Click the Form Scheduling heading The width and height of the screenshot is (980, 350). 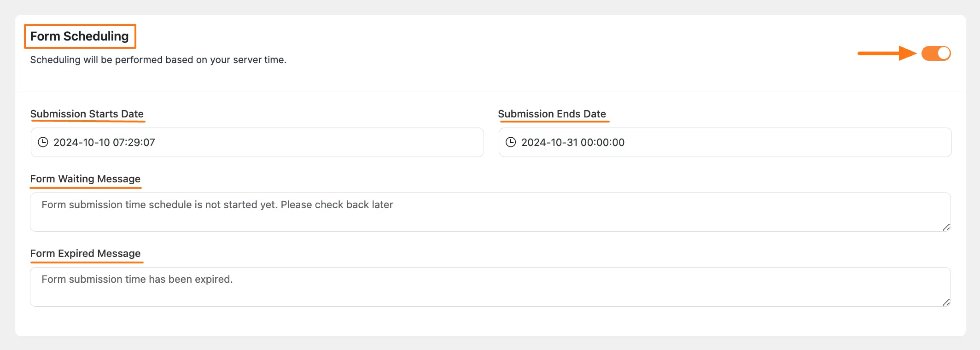click(79, 36)
